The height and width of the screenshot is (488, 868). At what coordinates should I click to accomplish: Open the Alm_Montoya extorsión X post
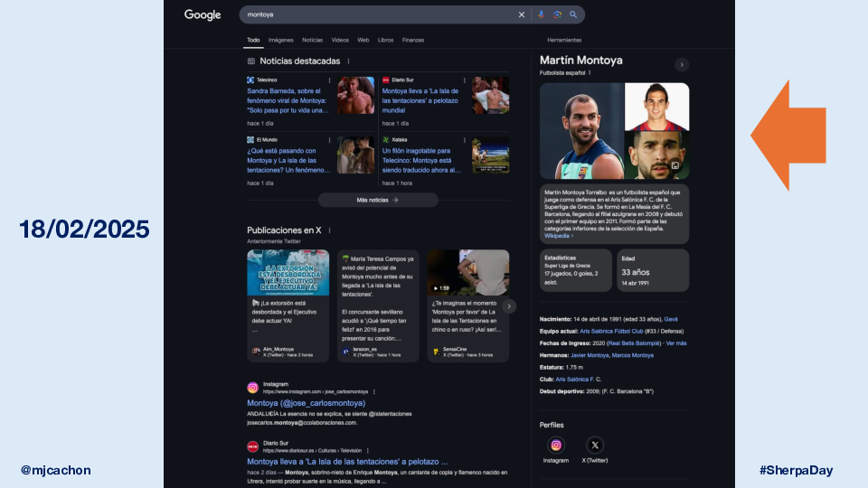click(288, 305)
